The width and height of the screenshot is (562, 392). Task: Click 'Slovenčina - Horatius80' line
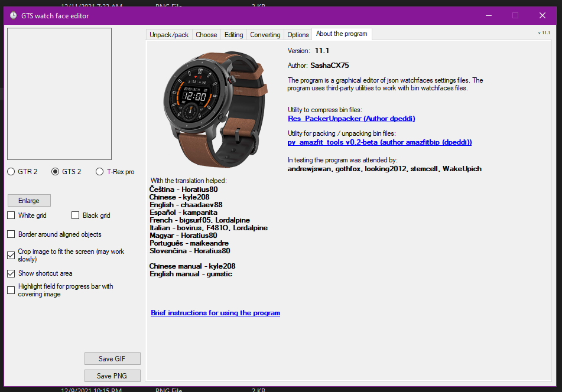(x=190, y=251)
